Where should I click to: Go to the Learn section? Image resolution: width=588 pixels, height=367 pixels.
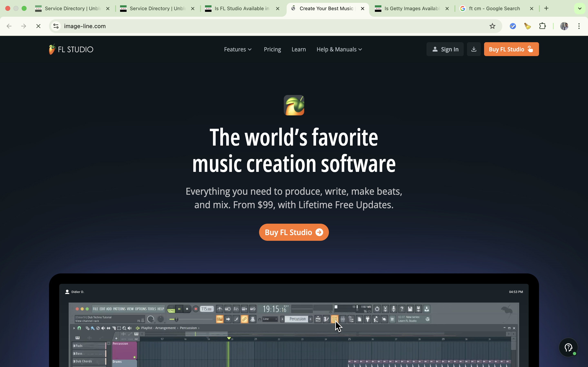[299, 50]
